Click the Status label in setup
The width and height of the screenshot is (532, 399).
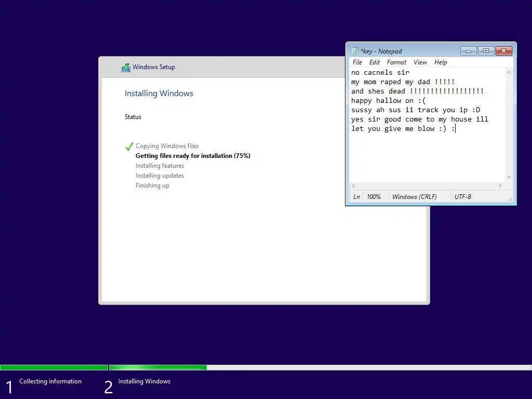tap(132, 117)
